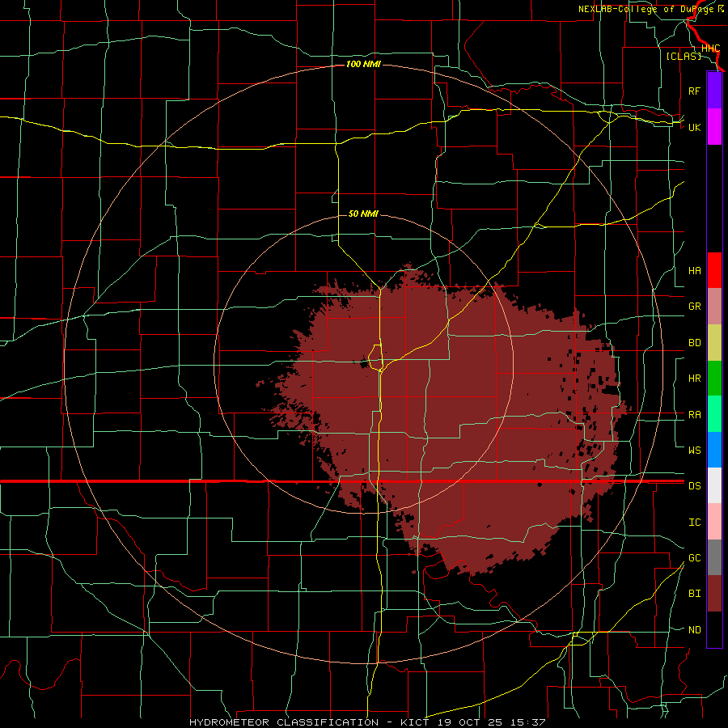Click the UK legend label
The height and width of the screenshot is (728, 728).
[x=694, y=127]
